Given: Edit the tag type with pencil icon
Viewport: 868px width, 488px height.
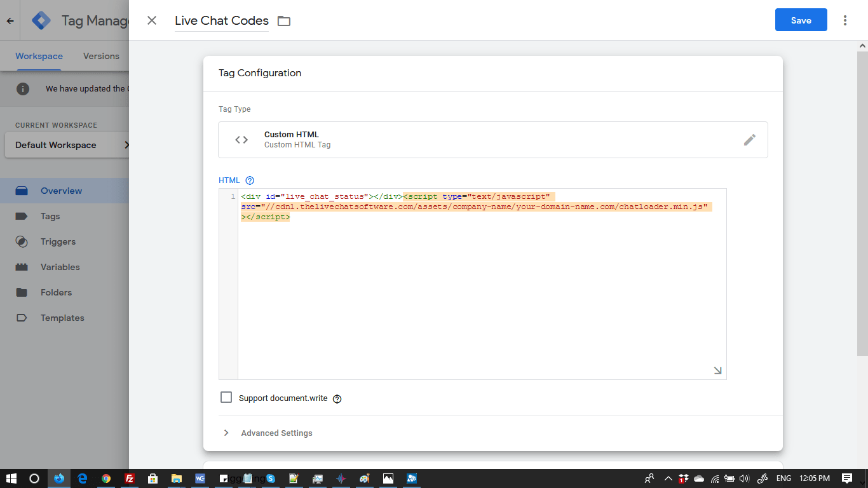Looking at the screenshot, I should pyautogui.click(x=750, y=140).
